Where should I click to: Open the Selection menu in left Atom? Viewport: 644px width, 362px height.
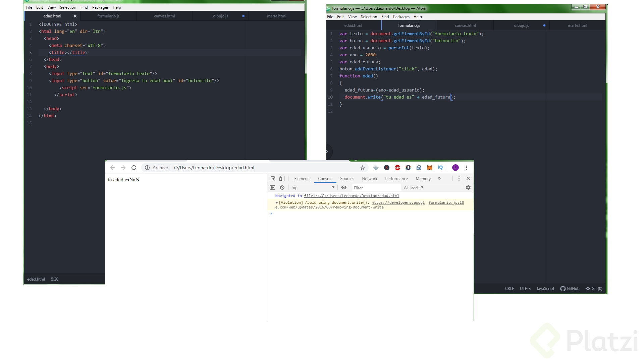68,7
